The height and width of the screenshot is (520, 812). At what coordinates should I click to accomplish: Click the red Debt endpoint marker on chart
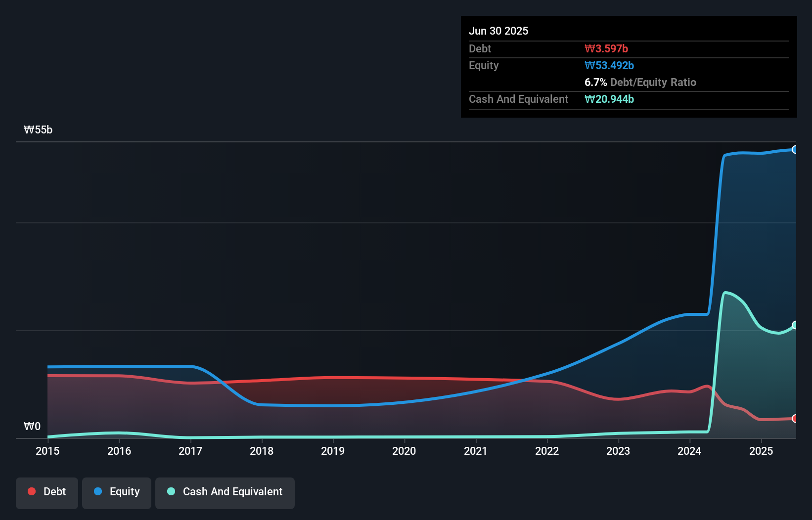click(795, 418)
